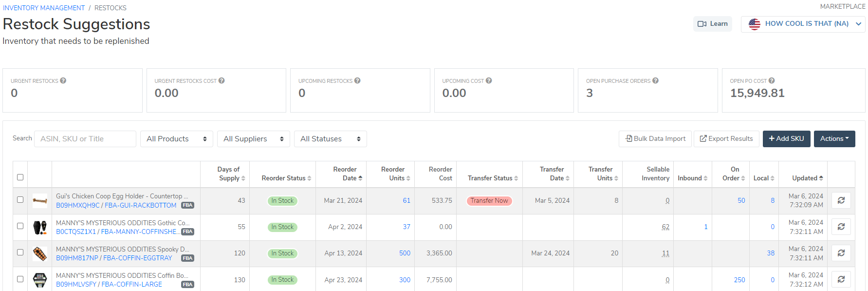Open the All Products filter dropdown
868x291 pixels.
tap(177, 139)
